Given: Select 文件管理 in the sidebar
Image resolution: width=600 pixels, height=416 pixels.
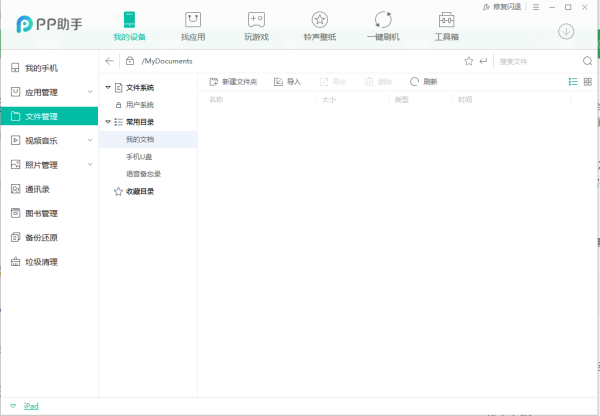Looking at the screenshot, I should [x=49, y=116].
